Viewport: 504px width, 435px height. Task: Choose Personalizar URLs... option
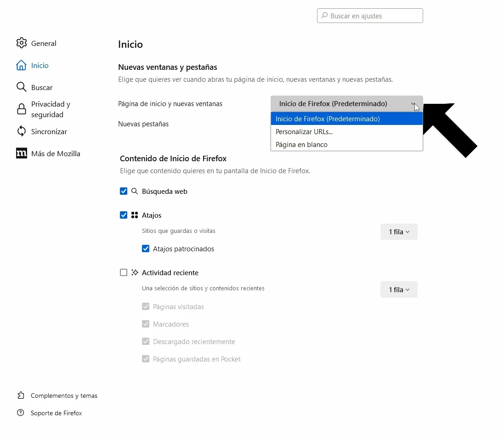(346, 132)
